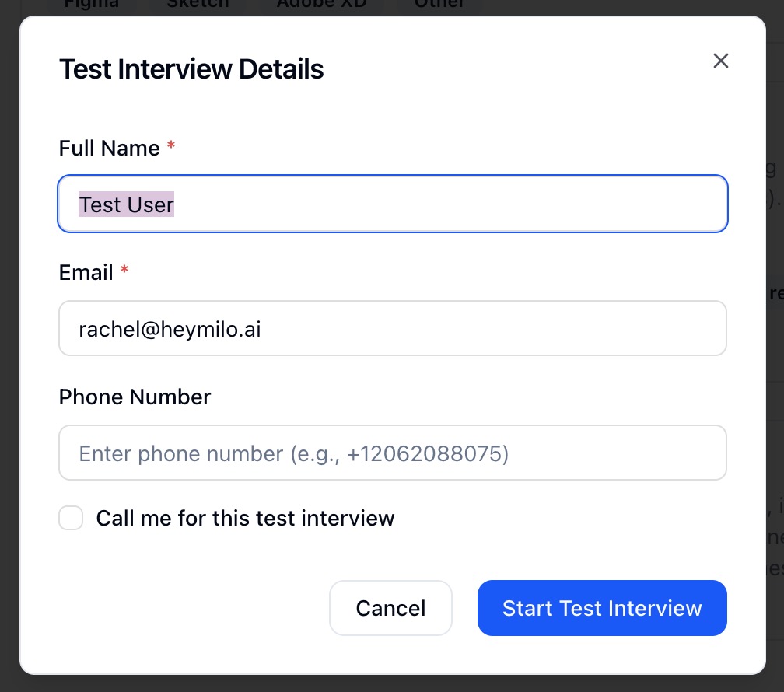Viewport: 784px width, 692px height.
Task: Click the highlighted 'Test User' text
Action: (127, 204)
